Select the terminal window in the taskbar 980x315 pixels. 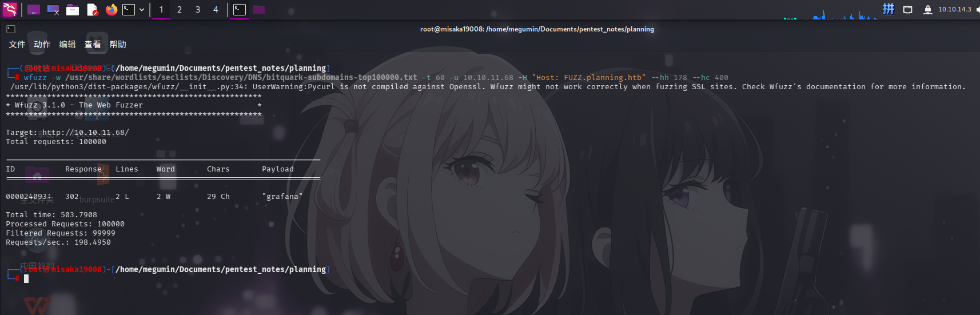point(240,10)
